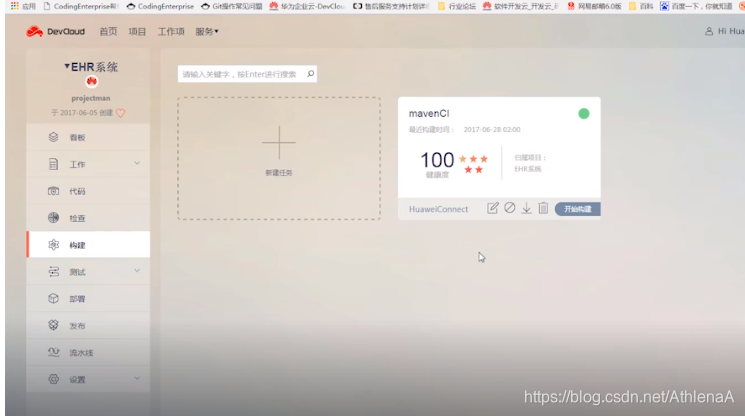Viewport: 745px width, 416px height.
Task: Expand the 设置 submenu chevron
Action: click(137, 378)
